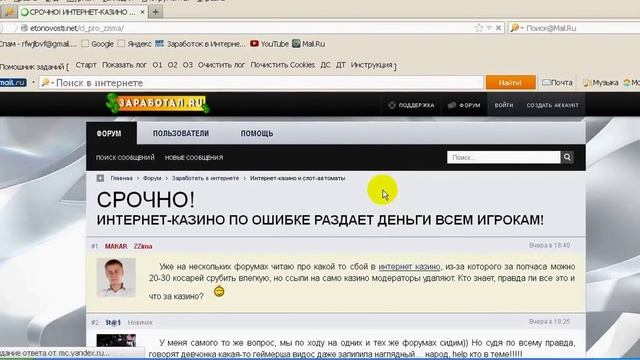Image resolution: width=640 pixels, height=360 pixels.
Task: Click the orange Найти! button
Action: [510, 83]
